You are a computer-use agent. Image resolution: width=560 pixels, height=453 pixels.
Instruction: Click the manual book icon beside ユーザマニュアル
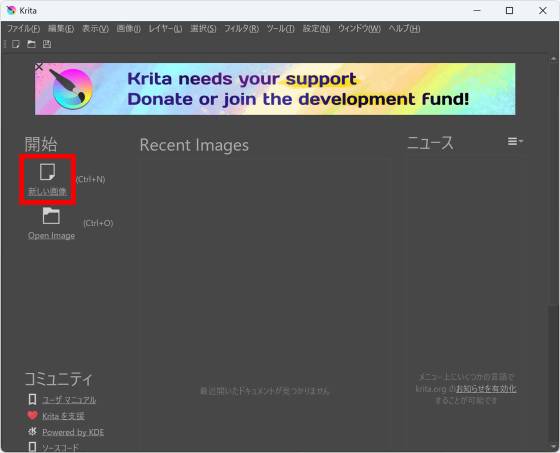(x=32, y=399)
